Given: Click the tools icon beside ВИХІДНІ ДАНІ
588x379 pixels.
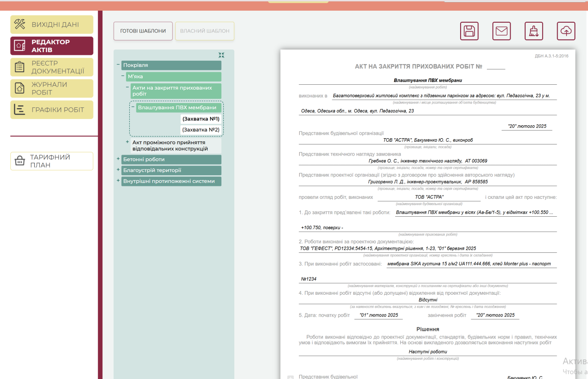Looking at the screenshot, I should (20, 25).
